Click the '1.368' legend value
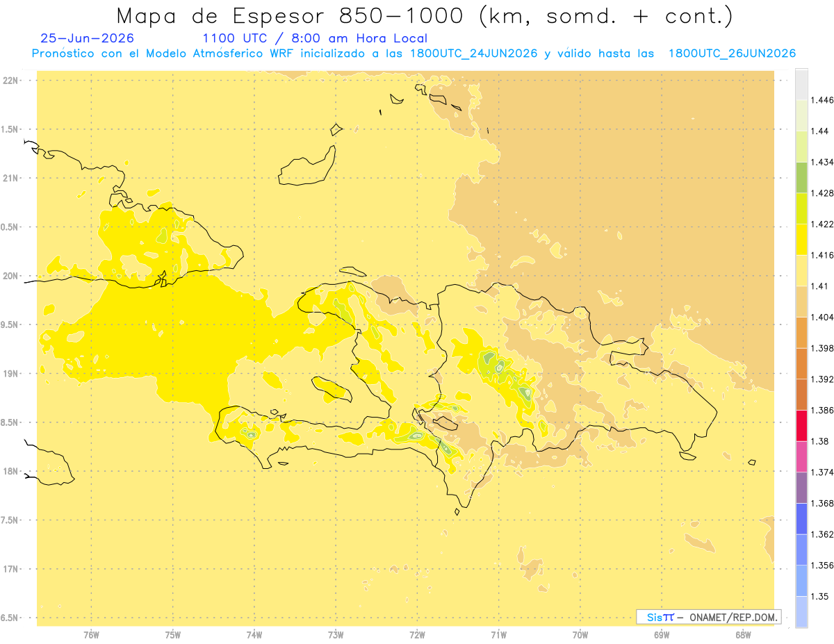Viewport: 834px width, 644px height. [822, 503]
